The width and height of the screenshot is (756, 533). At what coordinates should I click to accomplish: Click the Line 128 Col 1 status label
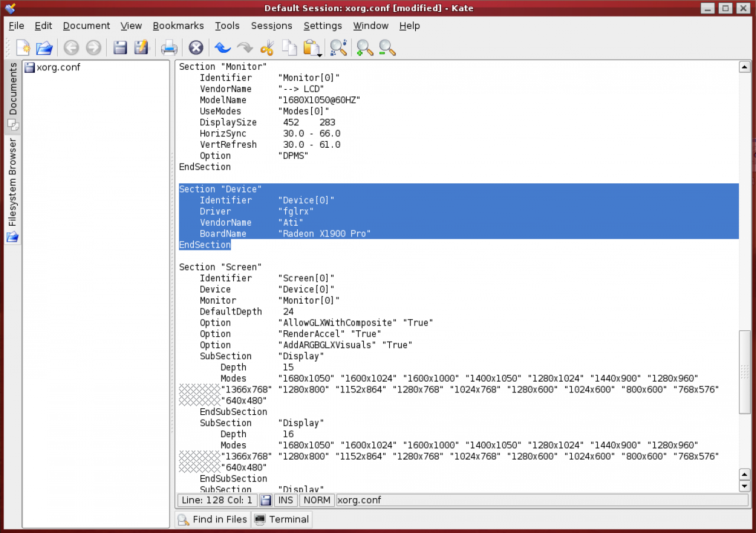(x=217, y=500)
